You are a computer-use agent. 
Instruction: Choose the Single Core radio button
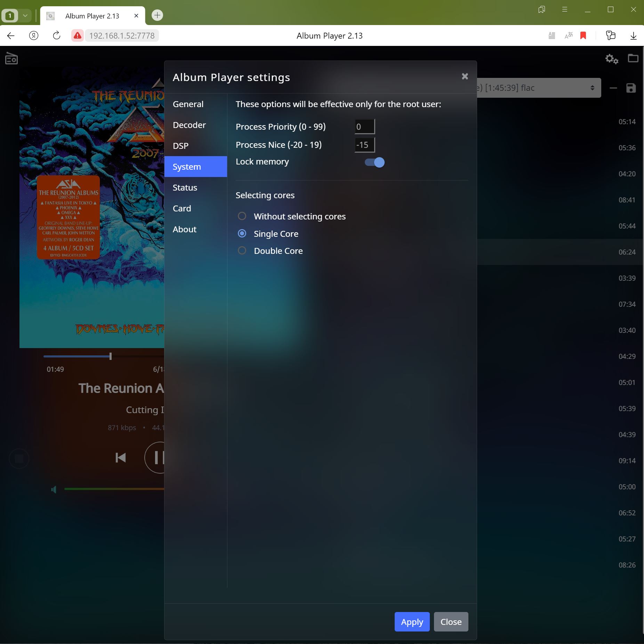click(242, 234)
